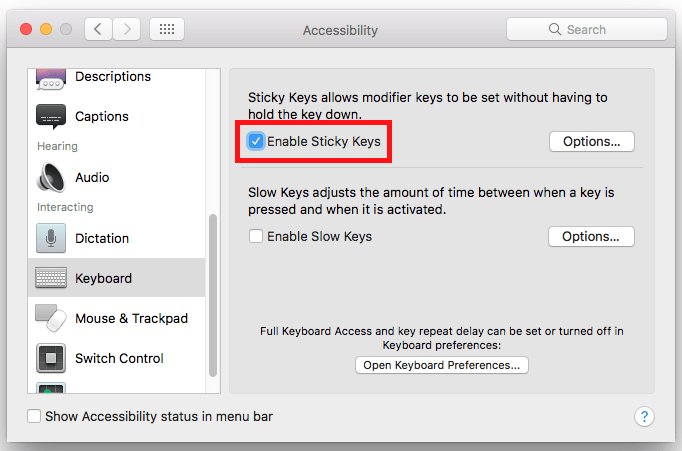Screen dimensions: 682x451
Task: Open the help question mark button
Action: [x=644, y=416]
